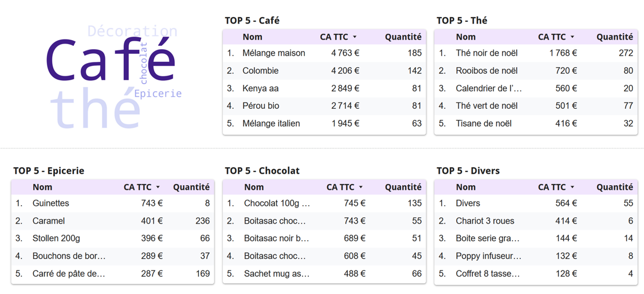Click the Quantité header in Divers table

614,187
